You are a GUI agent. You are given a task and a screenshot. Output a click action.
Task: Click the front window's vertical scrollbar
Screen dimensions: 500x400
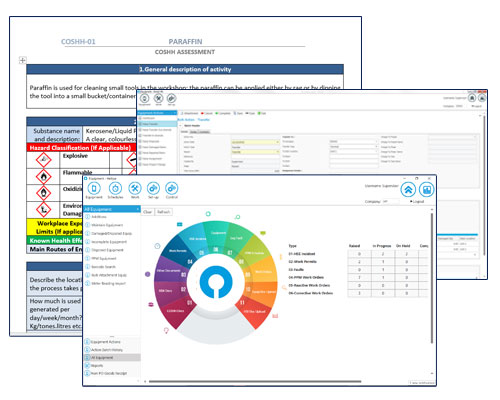pos(432,278)
